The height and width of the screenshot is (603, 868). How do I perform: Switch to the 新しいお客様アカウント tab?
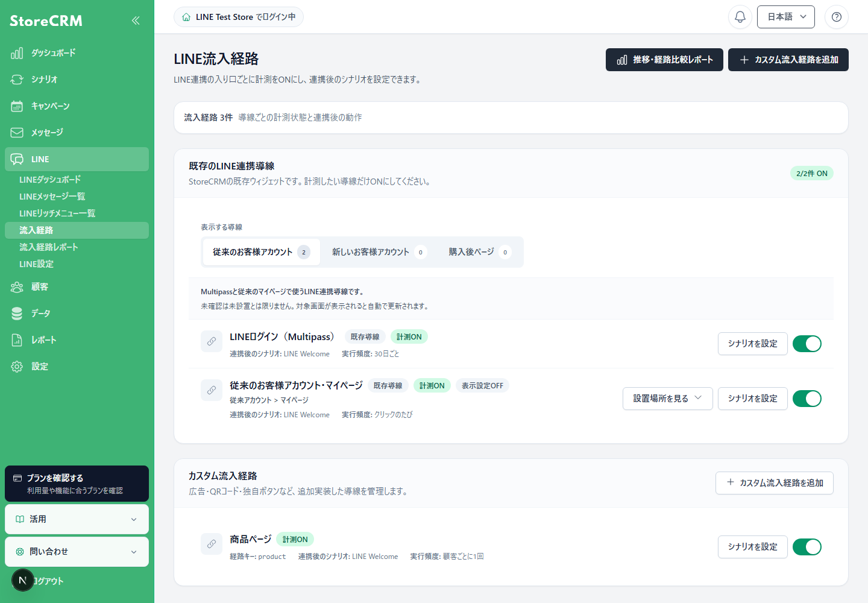coord(379,252)
